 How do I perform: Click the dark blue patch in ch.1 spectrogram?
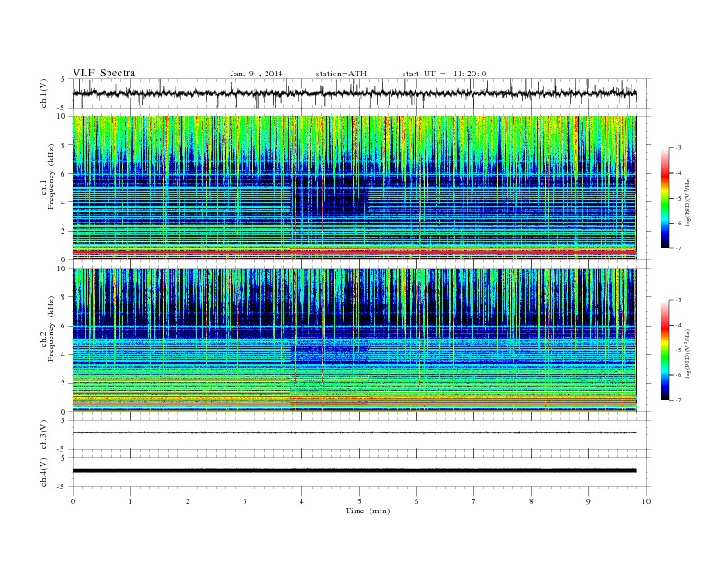tap(330, 198)
